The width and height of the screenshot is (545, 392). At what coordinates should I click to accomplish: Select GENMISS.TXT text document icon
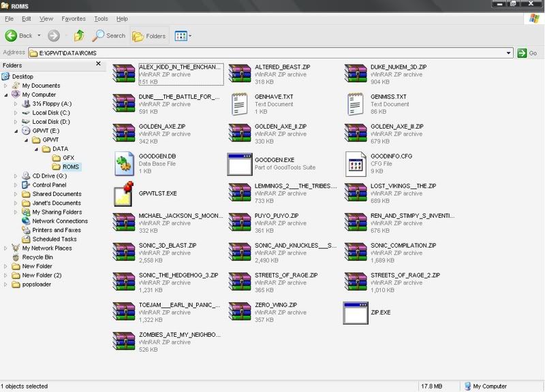coord(356,104)
